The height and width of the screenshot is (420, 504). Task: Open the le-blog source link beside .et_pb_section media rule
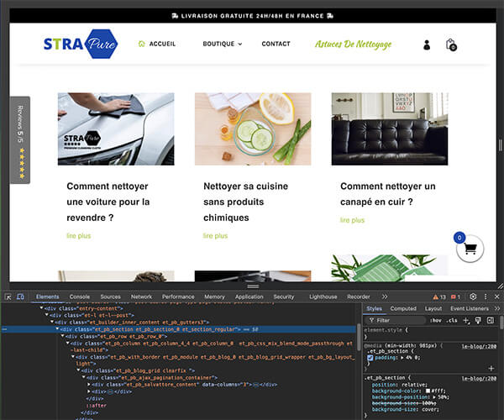479,346
